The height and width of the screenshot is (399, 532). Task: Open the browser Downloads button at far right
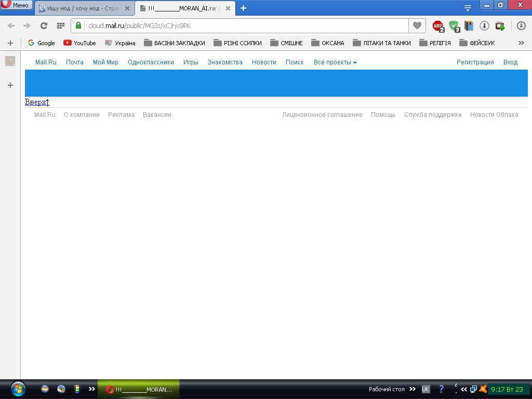pyautogui.click(x=521, y=26)
